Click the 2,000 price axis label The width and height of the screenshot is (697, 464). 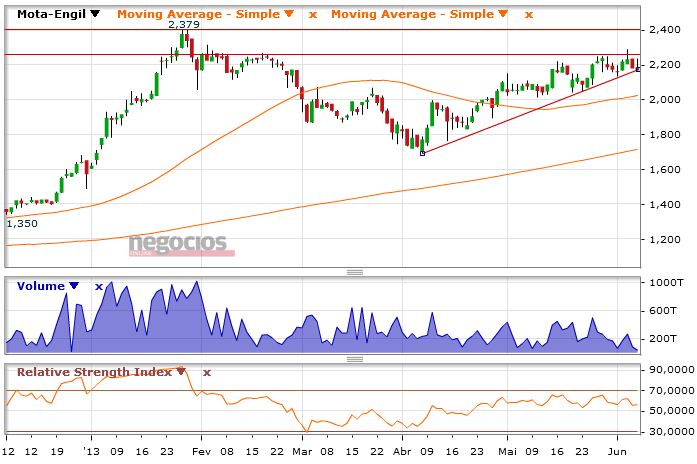coord(665,100)
